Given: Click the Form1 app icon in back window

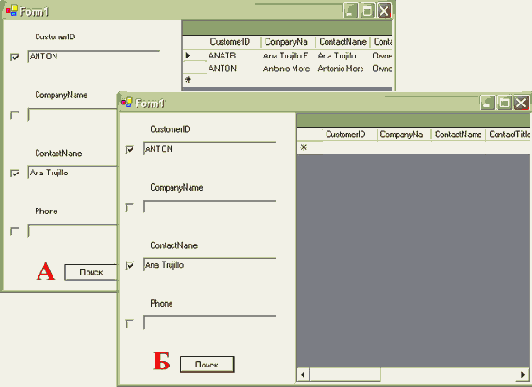Looking at the screenshot, I should click(11, 11).
